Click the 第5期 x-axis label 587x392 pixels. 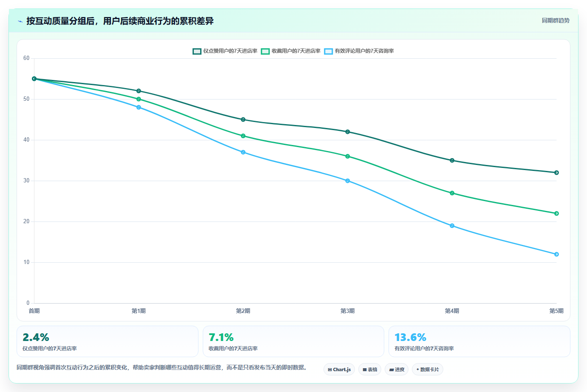556,311
